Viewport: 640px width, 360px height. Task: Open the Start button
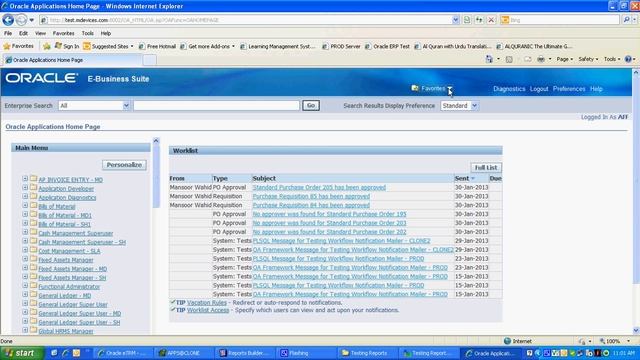(x=22, y=353)
